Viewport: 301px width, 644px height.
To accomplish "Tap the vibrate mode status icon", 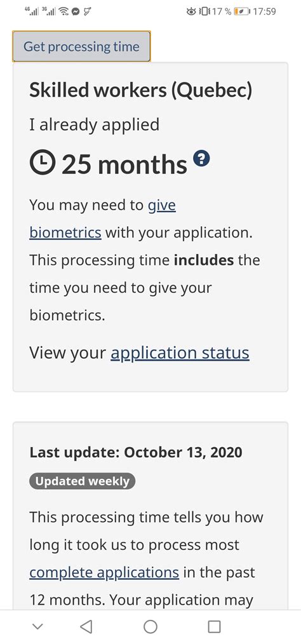I will coord(204,11).
